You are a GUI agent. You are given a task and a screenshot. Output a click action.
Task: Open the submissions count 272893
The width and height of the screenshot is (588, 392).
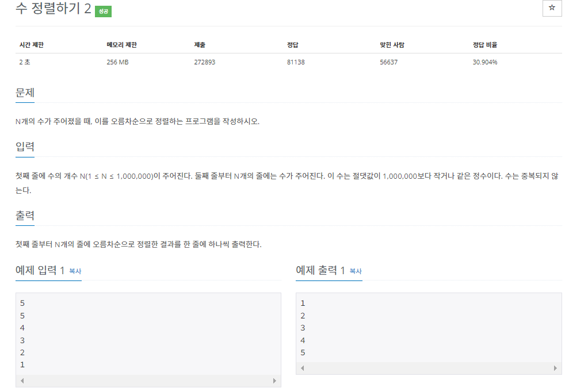(x=204, y=61)
